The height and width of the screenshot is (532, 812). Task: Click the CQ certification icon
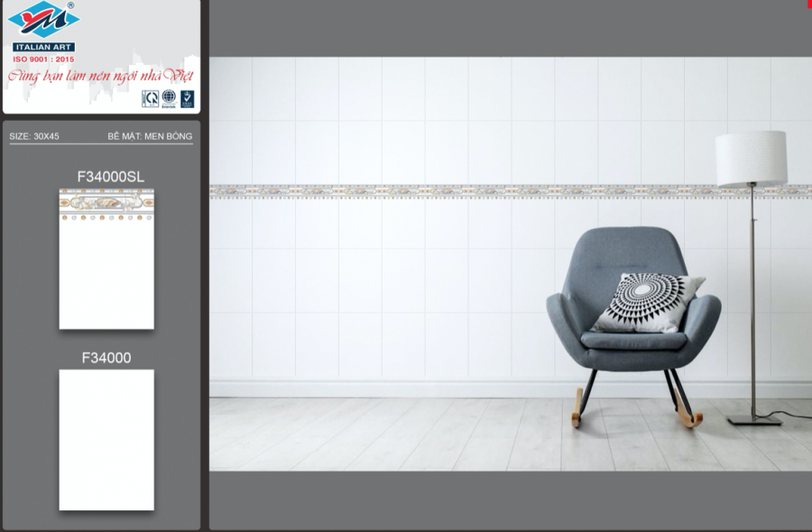150,98
